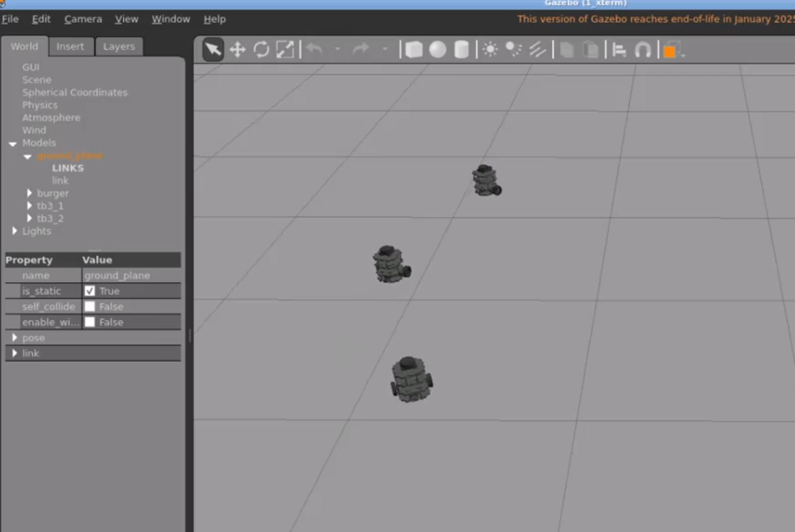Toggle the enable_wind checkbox
Screen dimensions: 795x532
90,322
